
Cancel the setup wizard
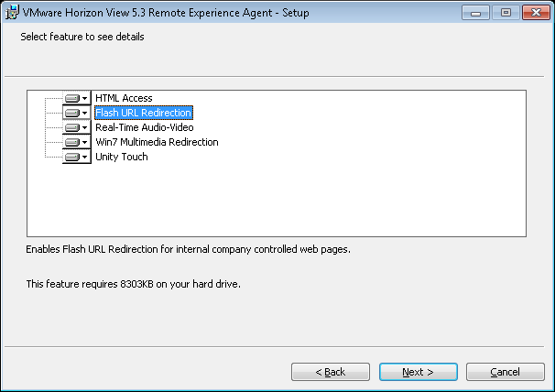505,372
